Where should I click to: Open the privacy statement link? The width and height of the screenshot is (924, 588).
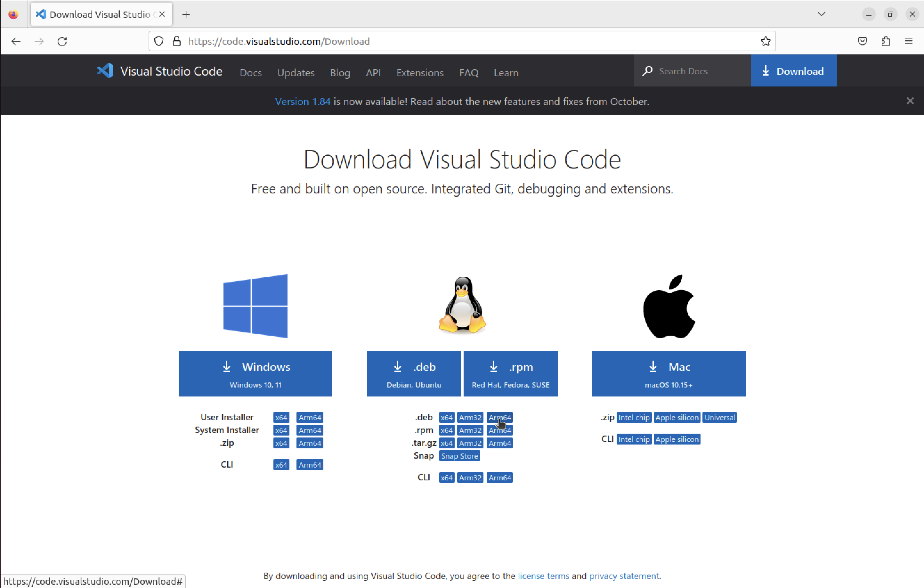click(x=624, y=576)
